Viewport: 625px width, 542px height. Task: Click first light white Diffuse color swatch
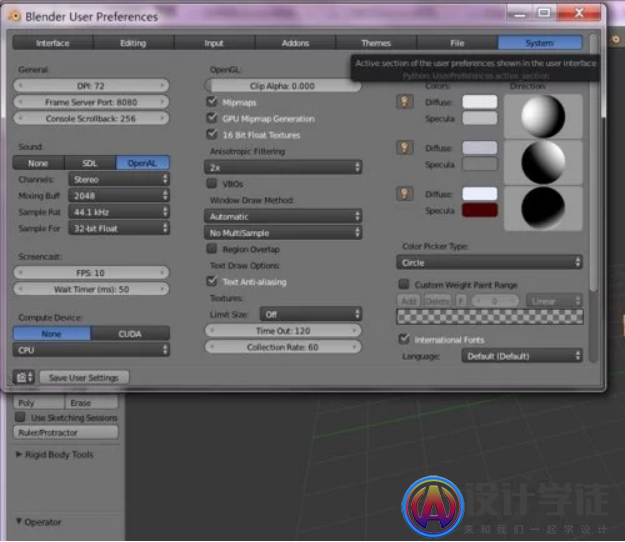[x=480, y=102]
